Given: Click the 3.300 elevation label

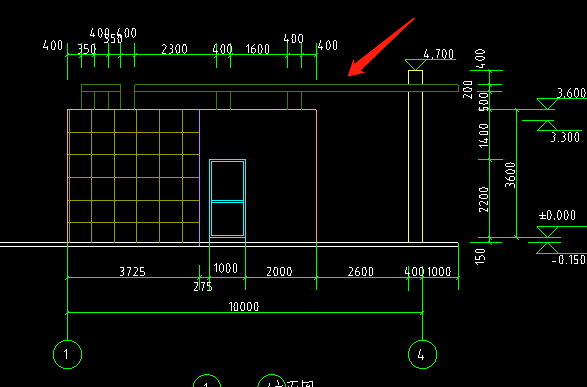Looking at the screenshot, I should pos(565,137).
